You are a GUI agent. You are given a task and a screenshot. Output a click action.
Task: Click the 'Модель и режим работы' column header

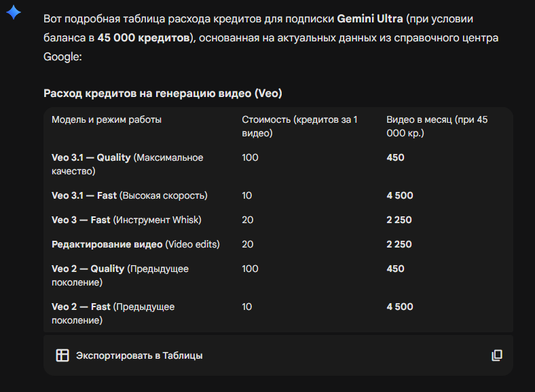[107, 120]
